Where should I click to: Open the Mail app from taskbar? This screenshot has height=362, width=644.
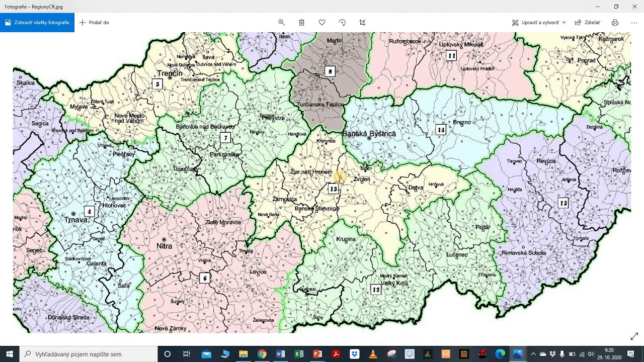206,354
